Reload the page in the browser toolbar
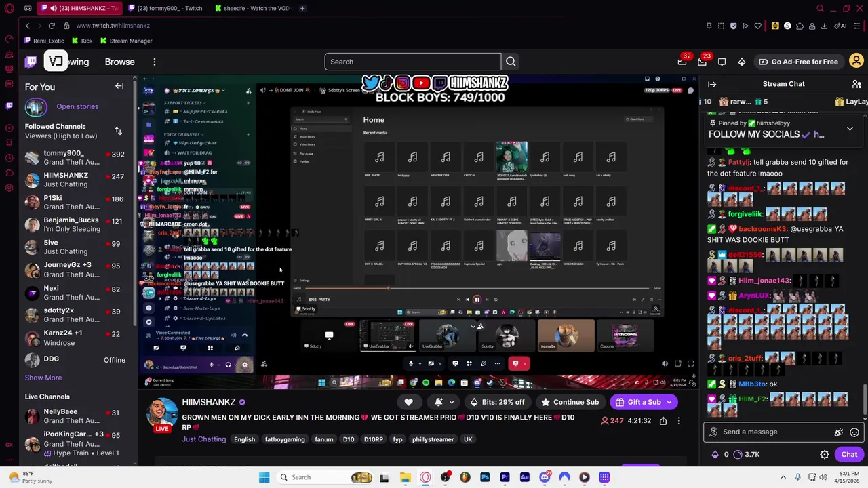This screenshot has height=488, width=868. [x=52, y=26]
